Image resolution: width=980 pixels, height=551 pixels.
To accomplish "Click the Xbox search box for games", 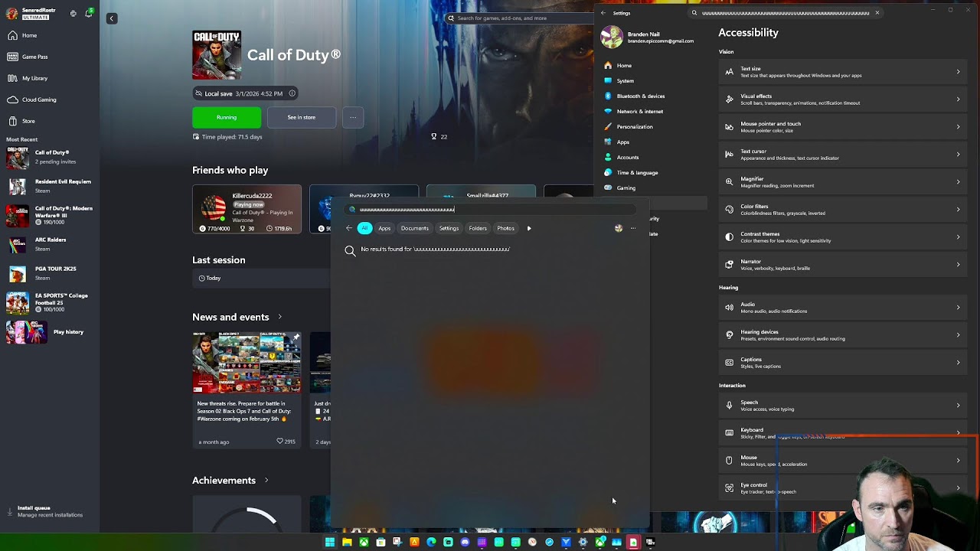I will (x=521, y=18).
